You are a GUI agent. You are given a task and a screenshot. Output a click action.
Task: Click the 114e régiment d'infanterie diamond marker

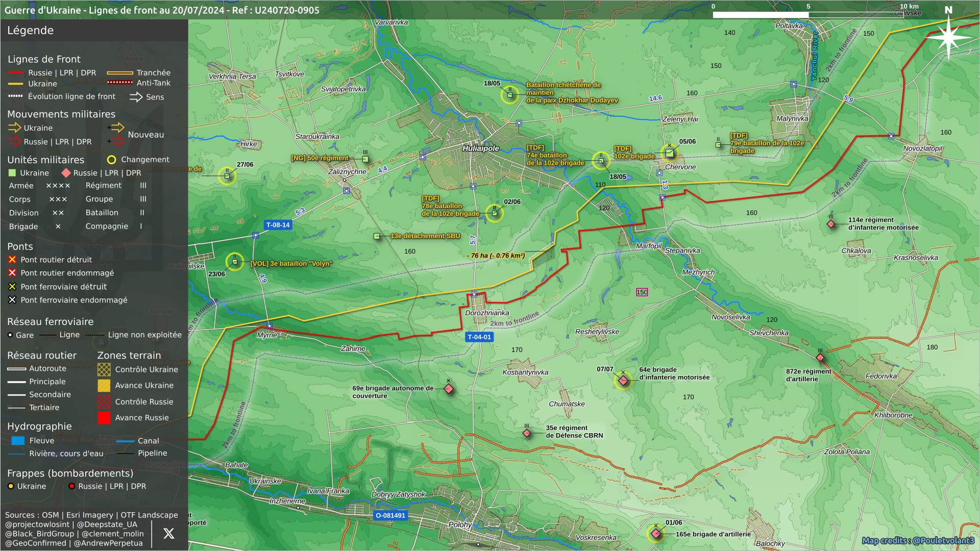coord(831,224)
